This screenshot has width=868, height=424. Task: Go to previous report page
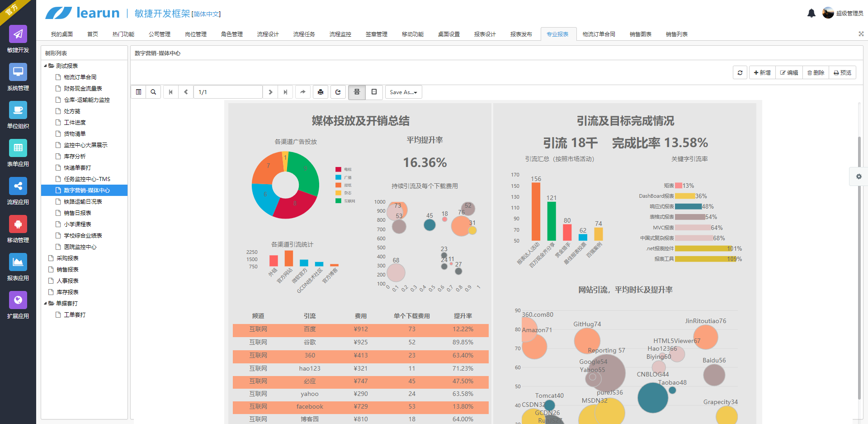coord(186,92)
